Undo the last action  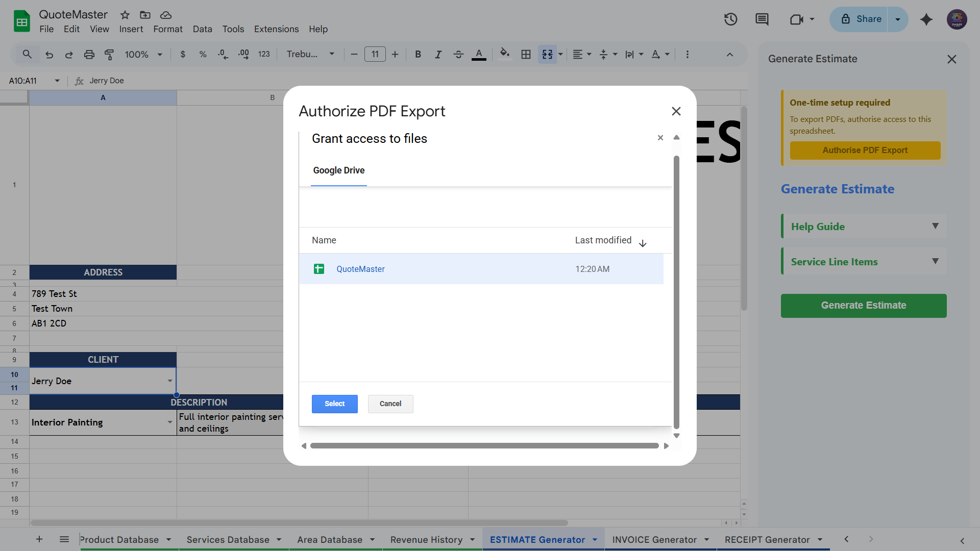49,54
